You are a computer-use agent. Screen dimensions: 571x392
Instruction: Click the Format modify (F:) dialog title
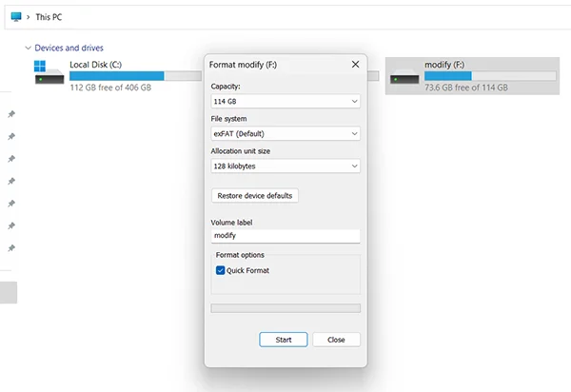243,65
